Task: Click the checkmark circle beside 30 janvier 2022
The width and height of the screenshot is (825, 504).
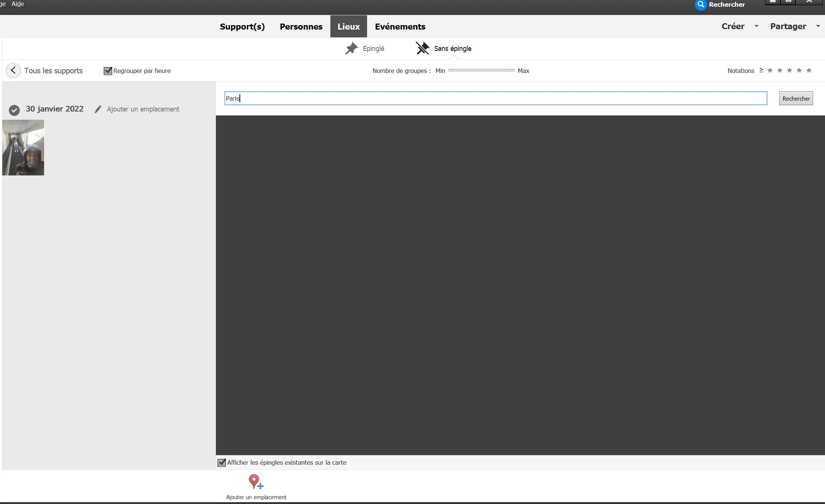Action: click(x=14, y=110)
